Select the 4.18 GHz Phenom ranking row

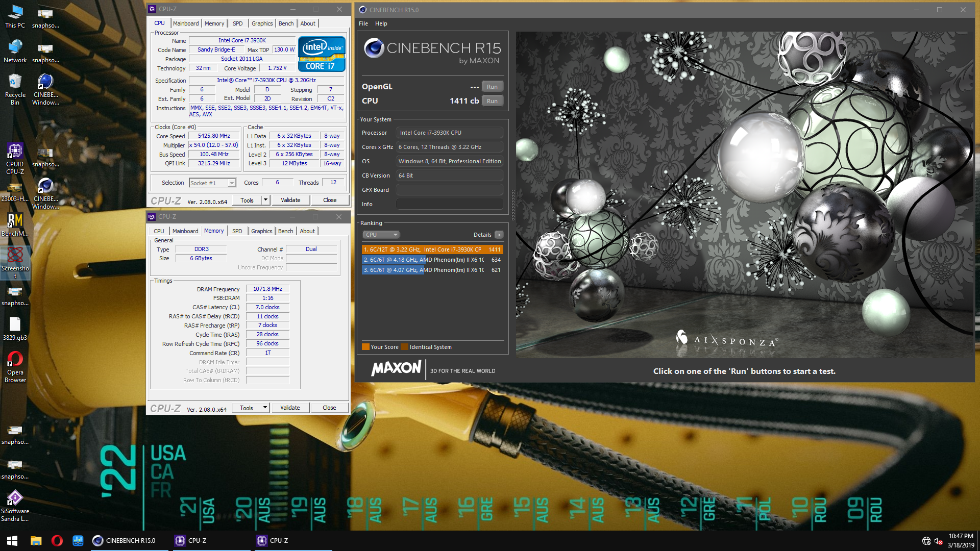432,260
